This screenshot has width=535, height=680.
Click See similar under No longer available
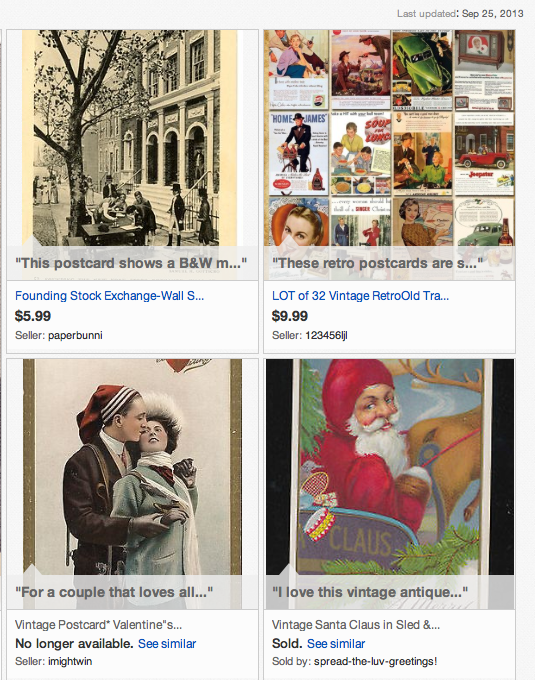pos(167,644)
